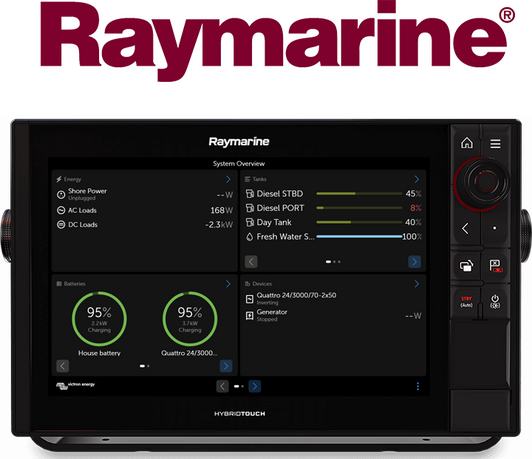Tap the small dot hardware button
This screenshot has height=459, width=532.
click(x=495, y=228)
